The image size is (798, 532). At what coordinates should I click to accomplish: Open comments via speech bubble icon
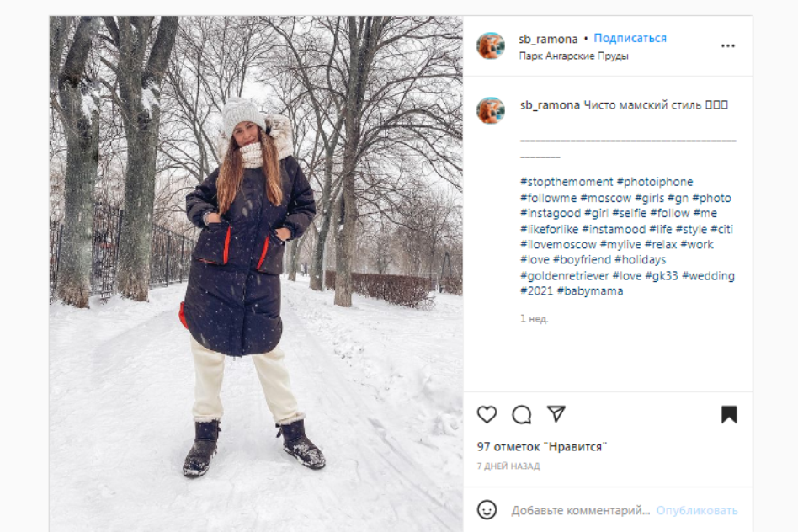(x=522, y=414)
